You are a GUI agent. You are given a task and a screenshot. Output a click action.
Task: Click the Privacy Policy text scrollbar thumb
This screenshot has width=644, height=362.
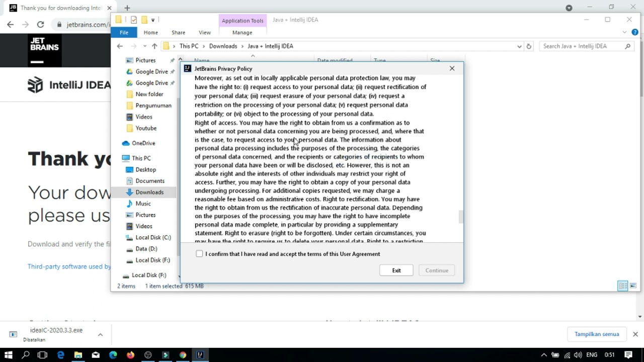click(460, 217)
